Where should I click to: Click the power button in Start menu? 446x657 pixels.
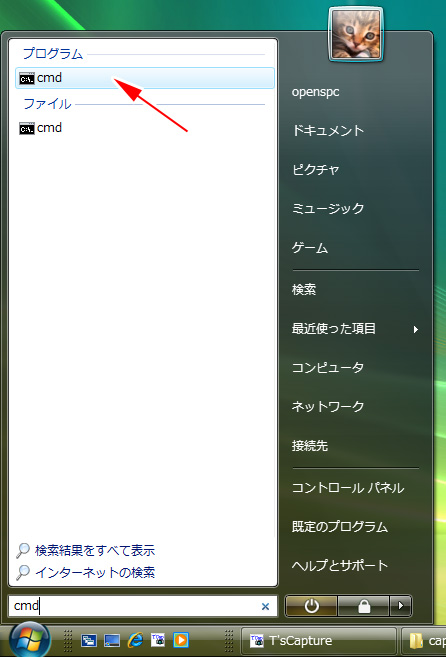[311, 606]
